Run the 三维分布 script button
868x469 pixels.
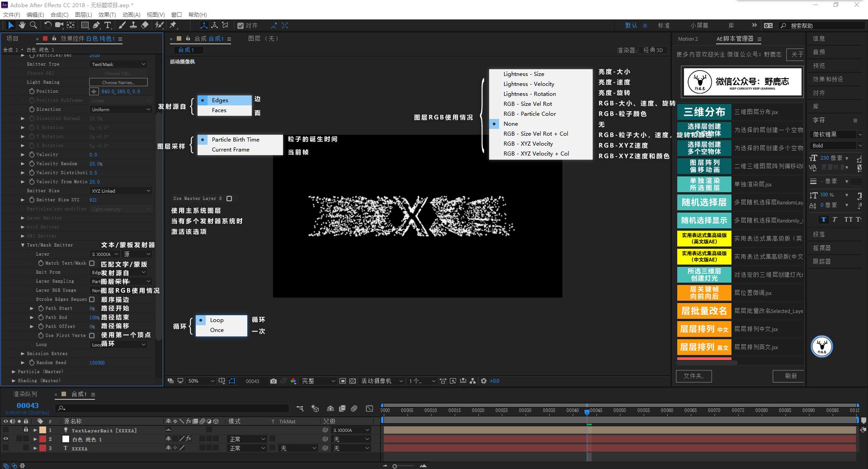703,112
